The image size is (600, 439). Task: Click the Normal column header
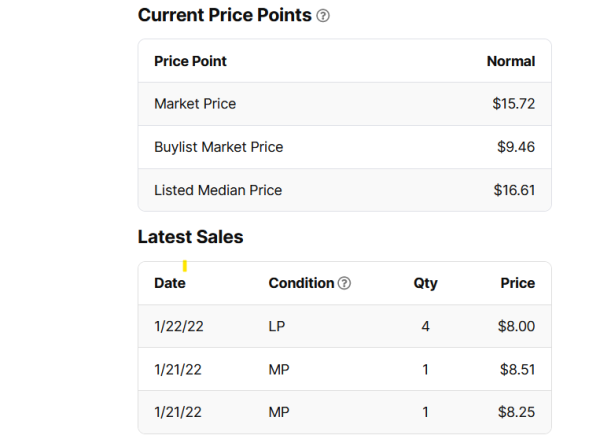coord(510,61)
